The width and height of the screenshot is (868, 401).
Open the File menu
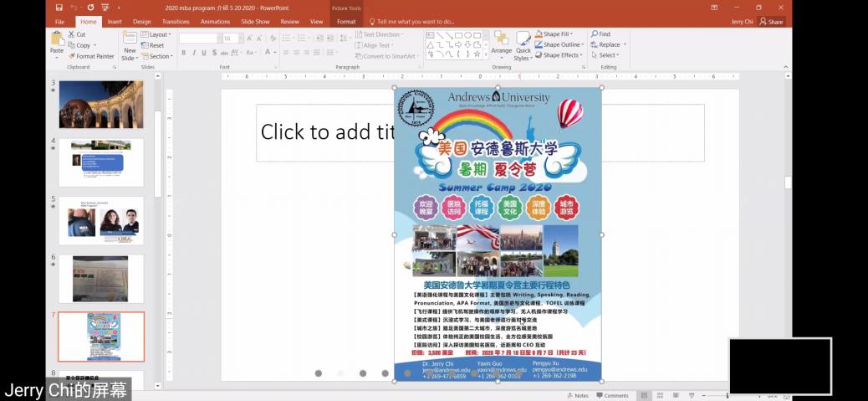tap(59, 22)
